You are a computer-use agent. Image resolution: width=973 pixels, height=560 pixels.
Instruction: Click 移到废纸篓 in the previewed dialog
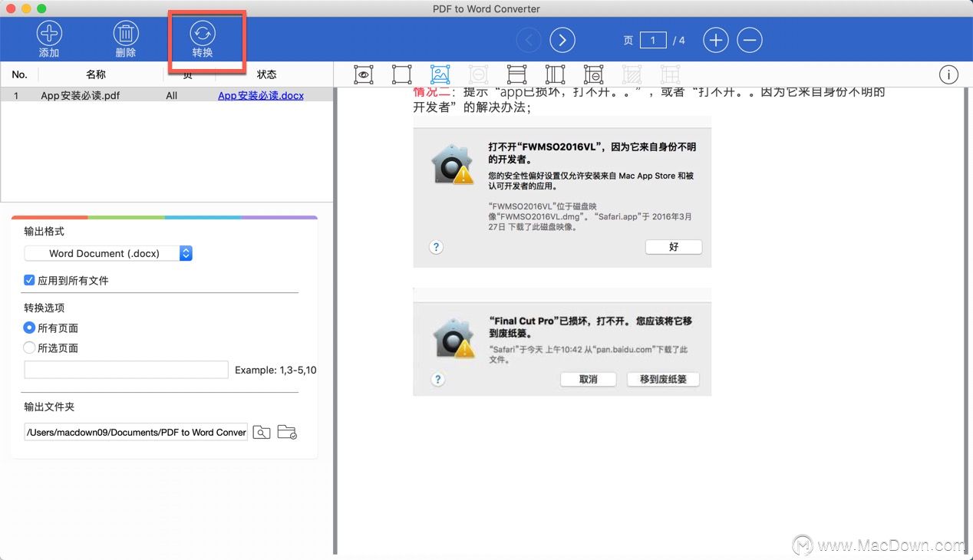coord(663,379)
